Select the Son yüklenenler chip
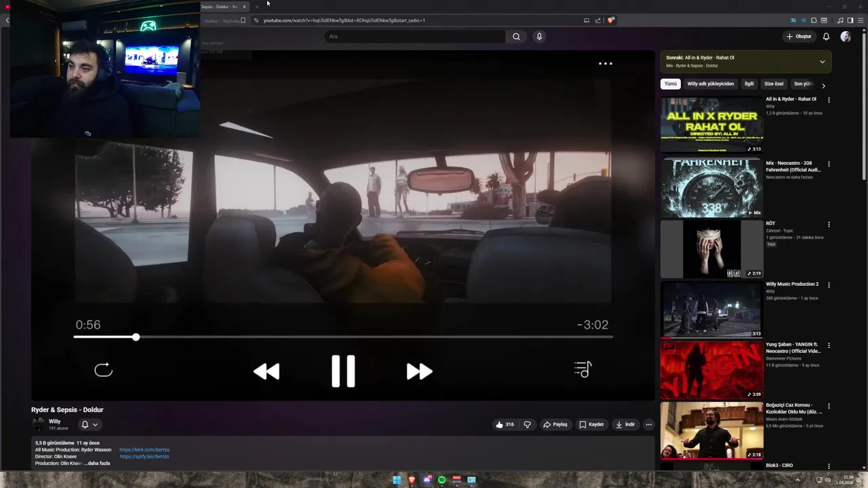This screenshot has height=488, width=868. tap(803, 84)
